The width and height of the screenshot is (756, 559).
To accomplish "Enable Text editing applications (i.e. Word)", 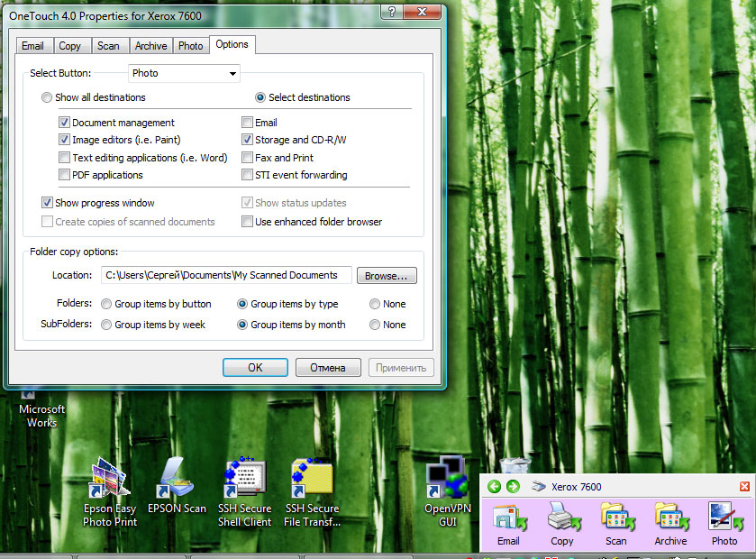I will [64, 158].
